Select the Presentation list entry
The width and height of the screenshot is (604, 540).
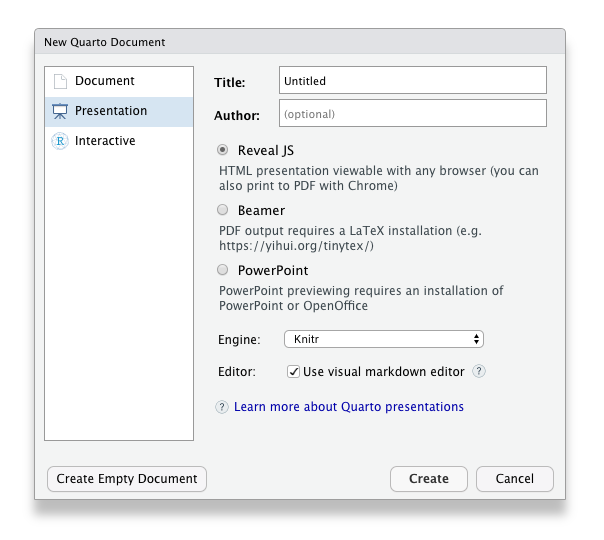click(119, 111)
